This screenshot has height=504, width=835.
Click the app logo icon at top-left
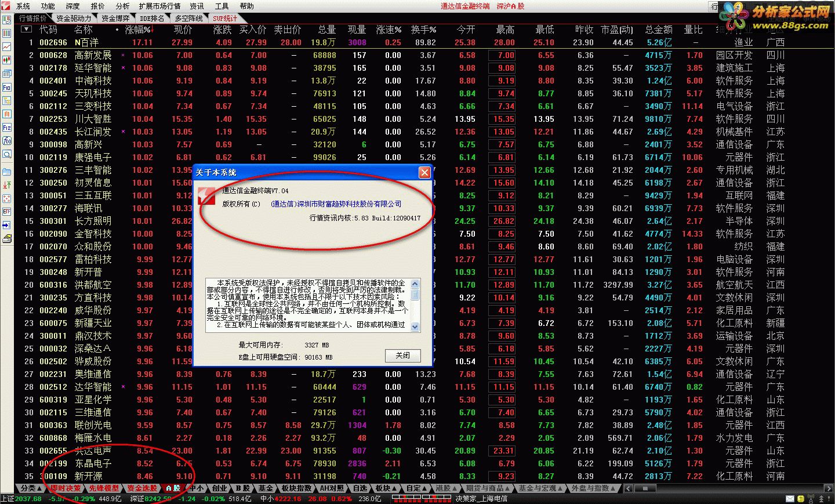[6, 6]
